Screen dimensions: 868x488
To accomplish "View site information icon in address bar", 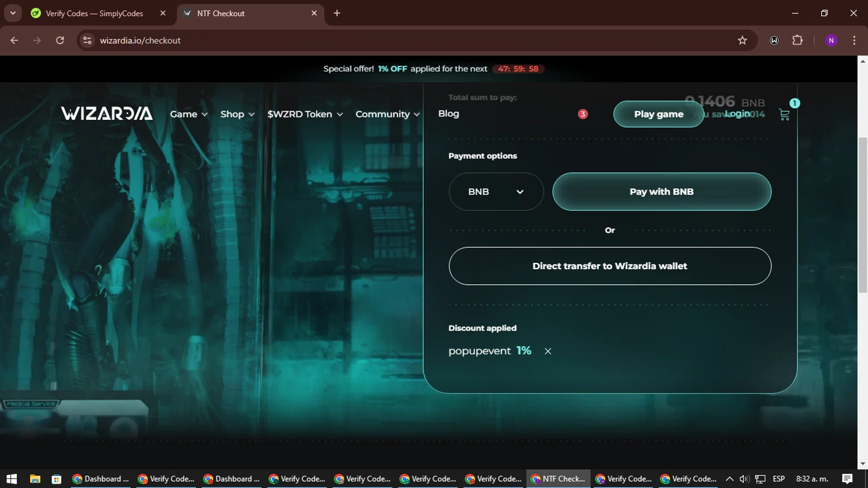I will (87, 41).
